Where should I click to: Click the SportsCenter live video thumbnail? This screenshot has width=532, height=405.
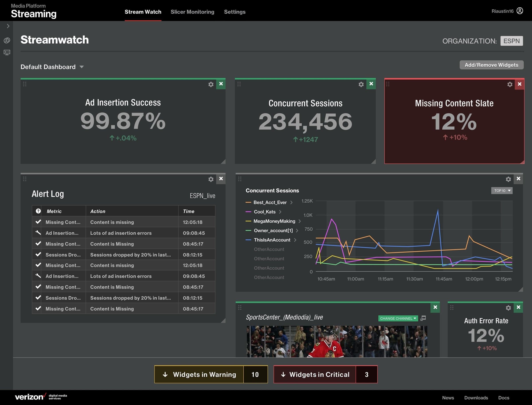click(x=337, y=341)
